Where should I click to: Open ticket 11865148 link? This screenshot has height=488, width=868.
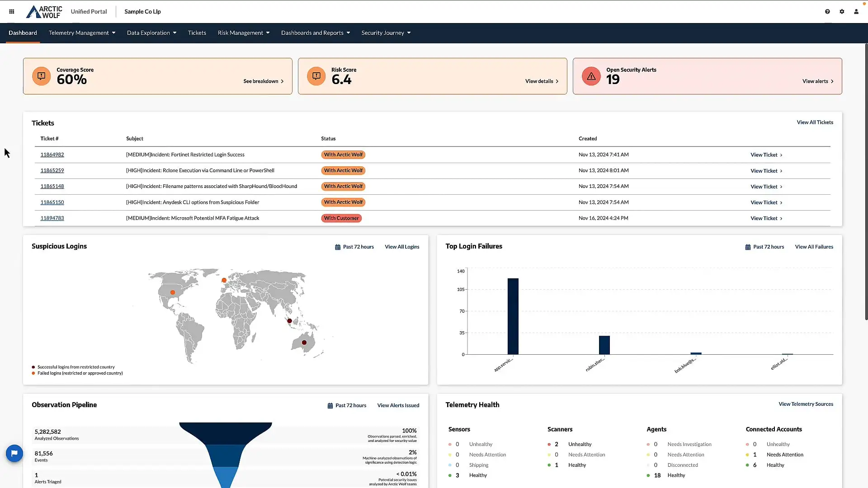pyautogui.click(x=52, y=186)
